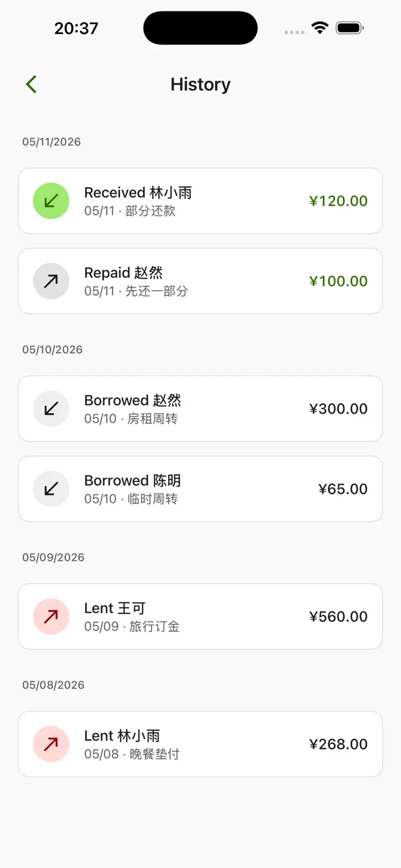Tap the 05/11/2026 date header
This screenshot has width=401, height=868.
(52, 142)
